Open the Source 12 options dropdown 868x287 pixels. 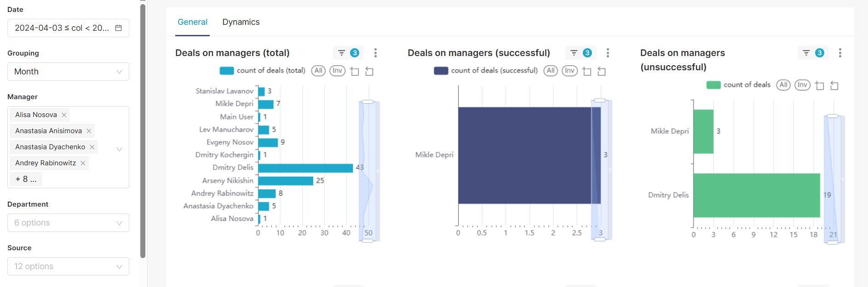[68, 266]
